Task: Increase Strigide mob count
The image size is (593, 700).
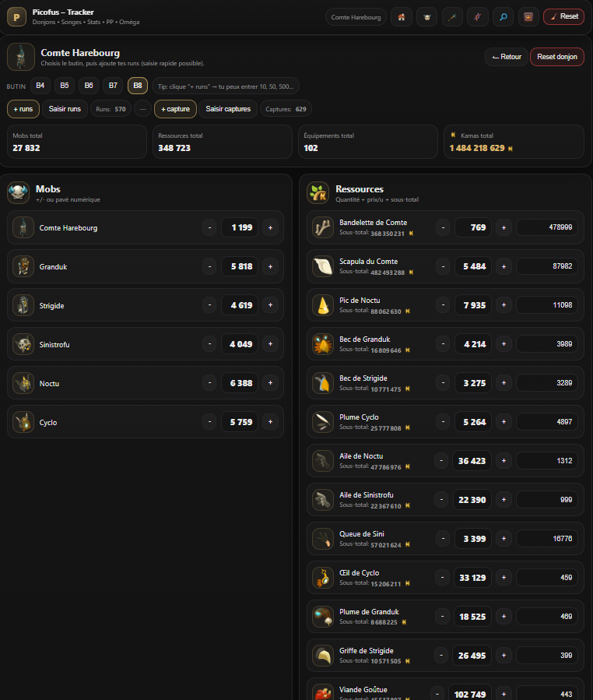Action: (270, 305)
